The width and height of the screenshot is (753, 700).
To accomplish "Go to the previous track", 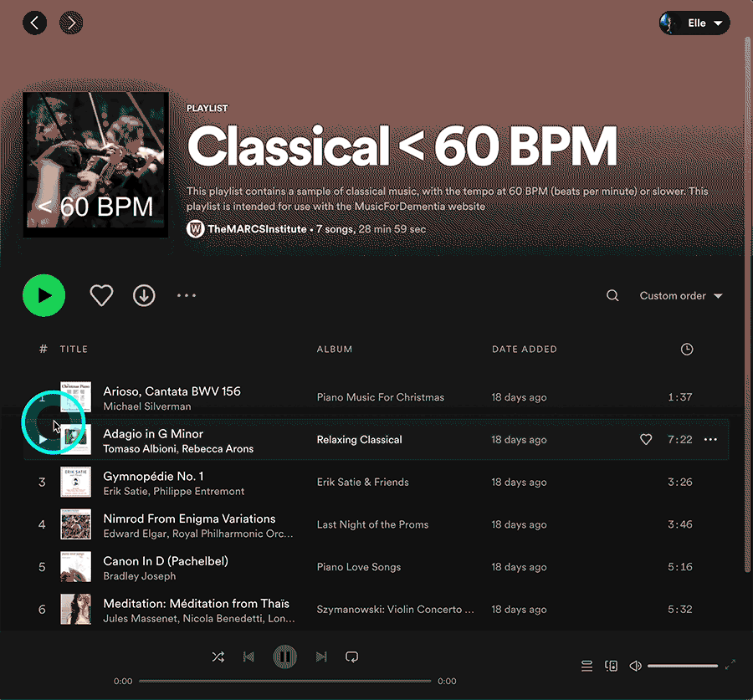I will [x=248, y=657].
